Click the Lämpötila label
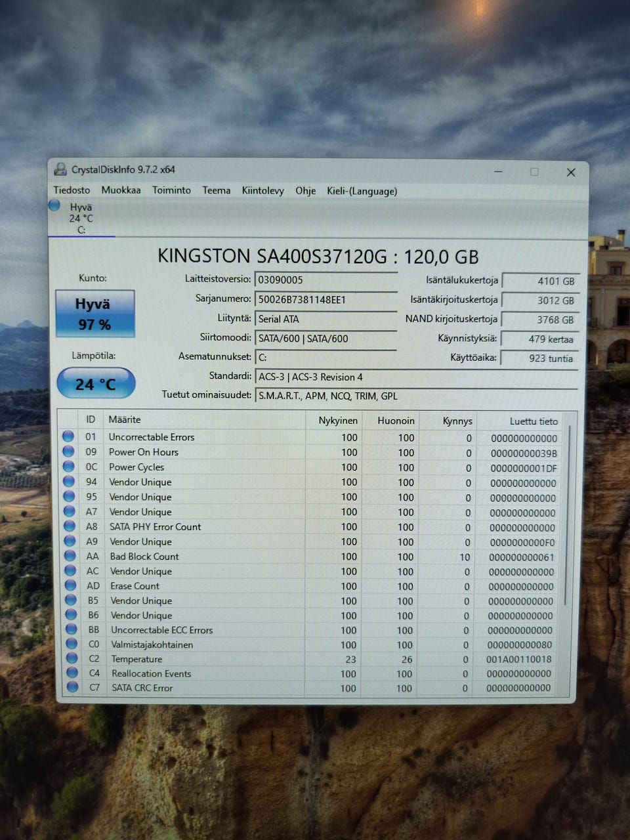The image size is (630, 840). [94, 356]
